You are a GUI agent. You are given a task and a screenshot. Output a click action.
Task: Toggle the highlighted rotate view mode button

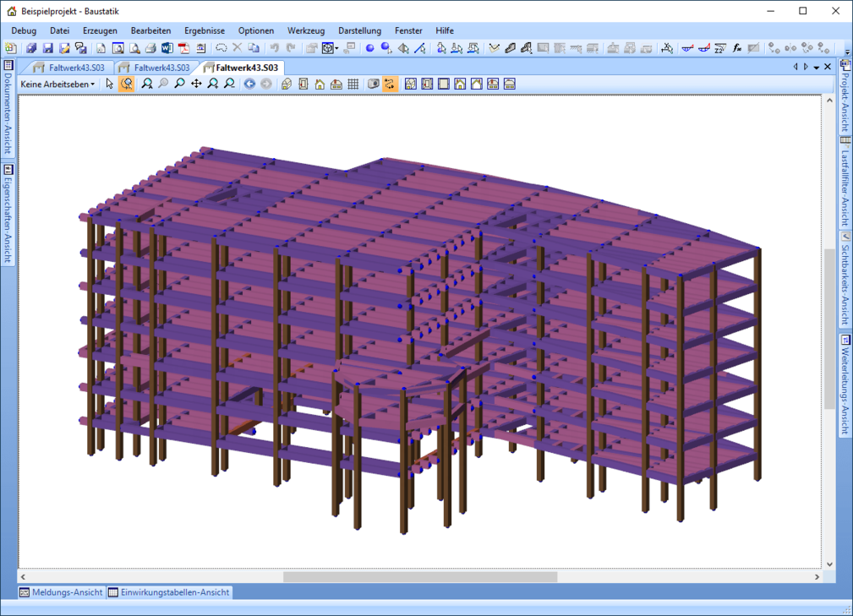point(127,84)
